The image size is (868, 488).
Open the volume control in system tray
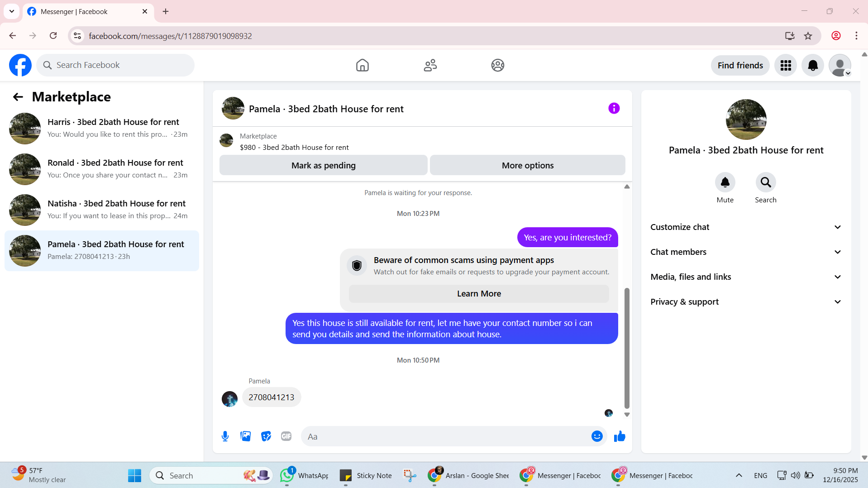point(795,475)
